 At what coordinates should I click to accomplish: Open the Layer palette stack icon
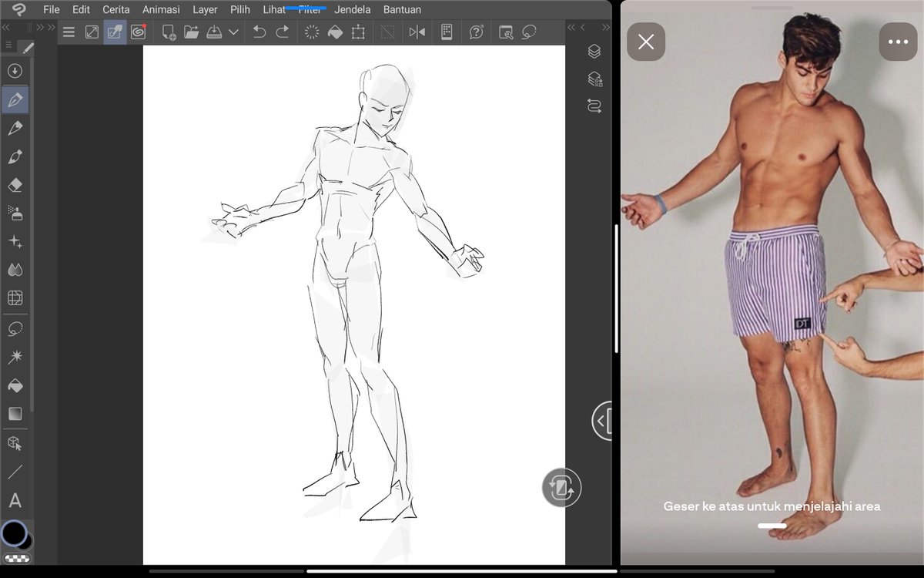pos(594,52)
